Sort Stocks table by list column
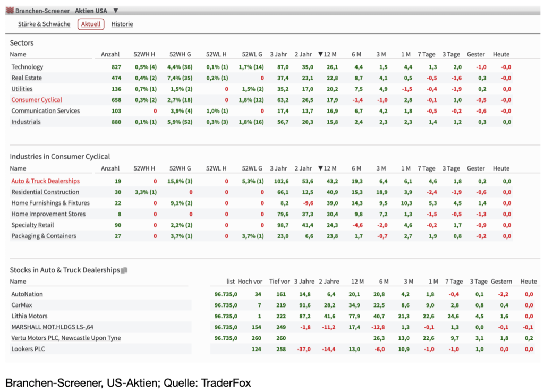Viewport: 544px width, 392px height. 231,282
